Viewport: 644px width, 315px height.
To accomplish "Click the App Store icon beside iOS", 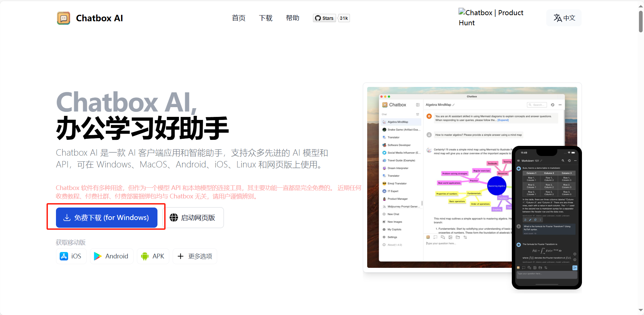I will pos(64,256).
